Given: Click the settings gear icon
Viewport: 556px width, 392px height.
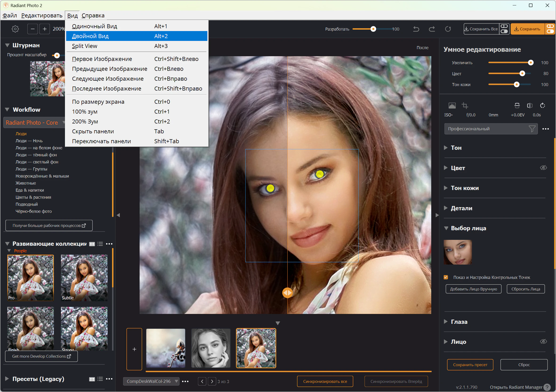Looking at the screenshot, I should click(15, 29).
